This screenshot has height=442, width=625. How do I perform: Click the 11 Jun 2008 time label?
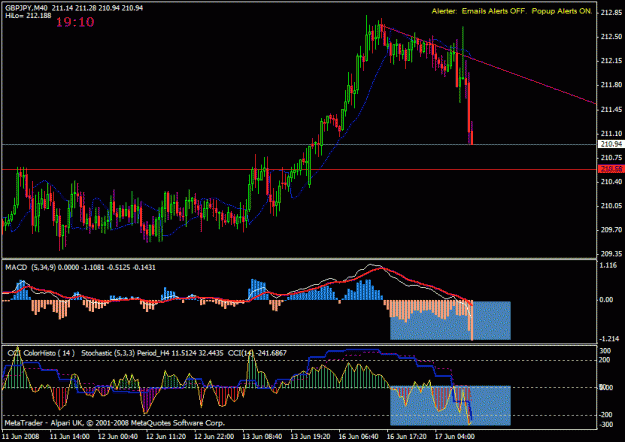coord(21,436)
